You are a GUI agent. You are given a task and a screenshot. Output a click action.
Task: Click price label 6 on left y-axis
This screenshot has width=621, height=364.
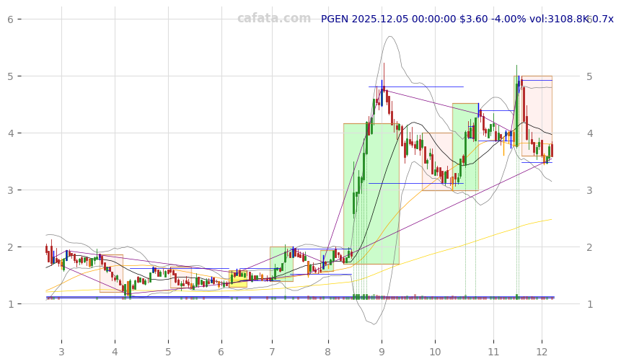coord(10,19)
